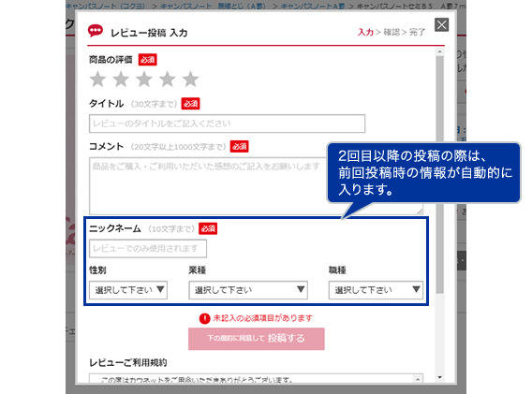
Task: Click the scroll up arrow of the dialog
Action: pyautogui.click(x=439, y=51)
